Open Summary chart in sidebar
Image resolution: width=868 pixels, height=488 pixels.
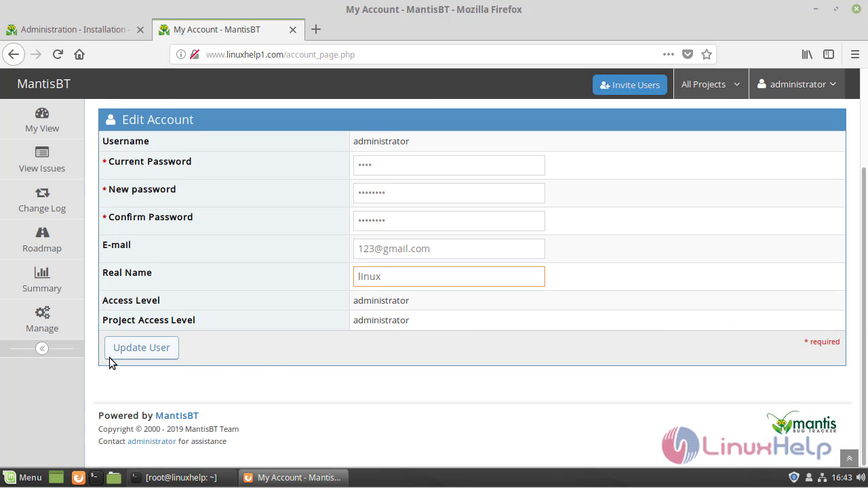(42, 279)
